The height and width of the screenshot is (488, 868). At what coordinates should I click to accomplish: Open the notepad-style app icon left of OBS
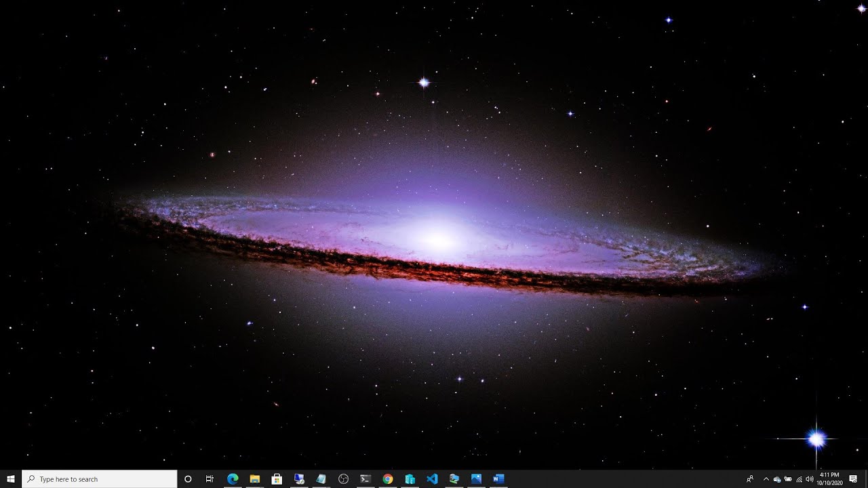(x=321, y=479)
